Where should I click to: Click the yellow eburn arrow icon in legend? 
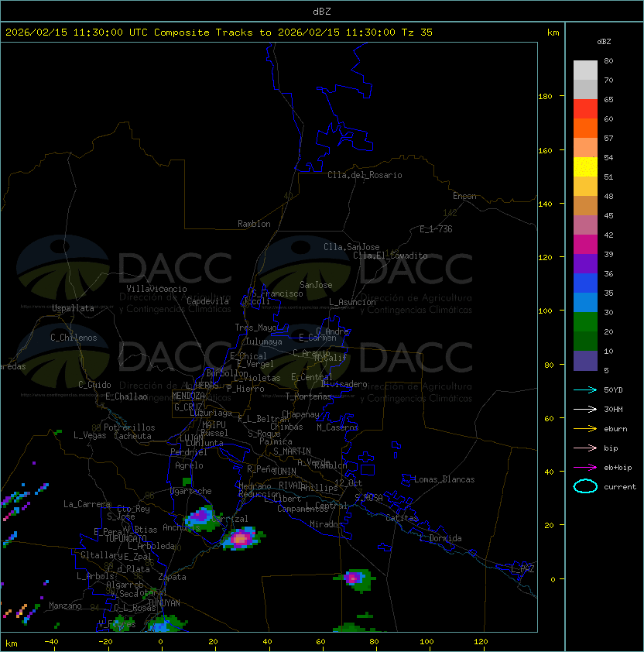585,429
